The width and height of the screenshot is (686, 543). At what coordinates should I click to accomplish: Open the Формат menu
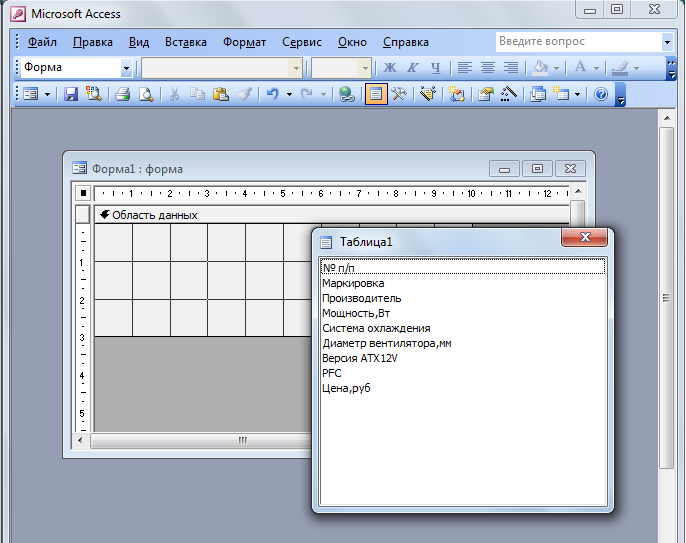click(x=245, y=42)
